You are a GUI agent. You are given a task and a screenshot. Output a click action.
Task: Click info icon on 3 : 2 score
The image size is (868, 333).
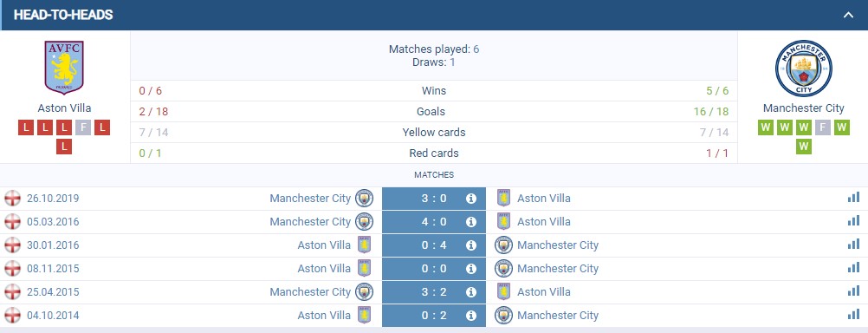[471, 292]
